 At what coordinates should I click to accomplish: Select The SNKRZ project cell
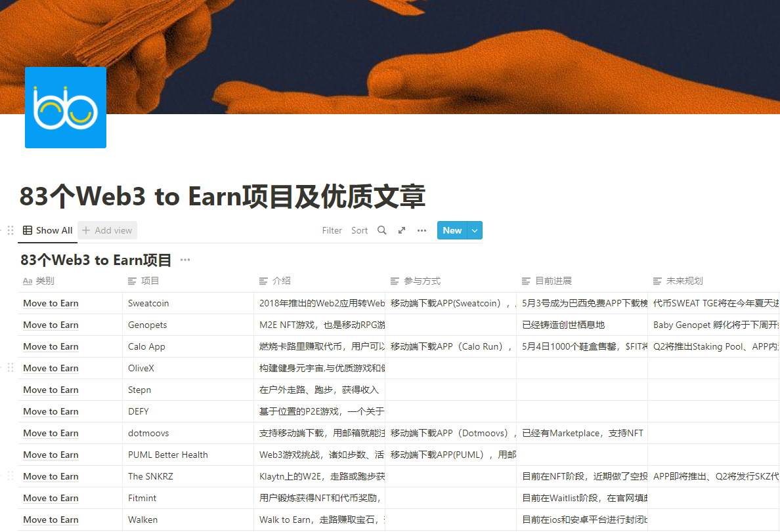coord(188,476)
